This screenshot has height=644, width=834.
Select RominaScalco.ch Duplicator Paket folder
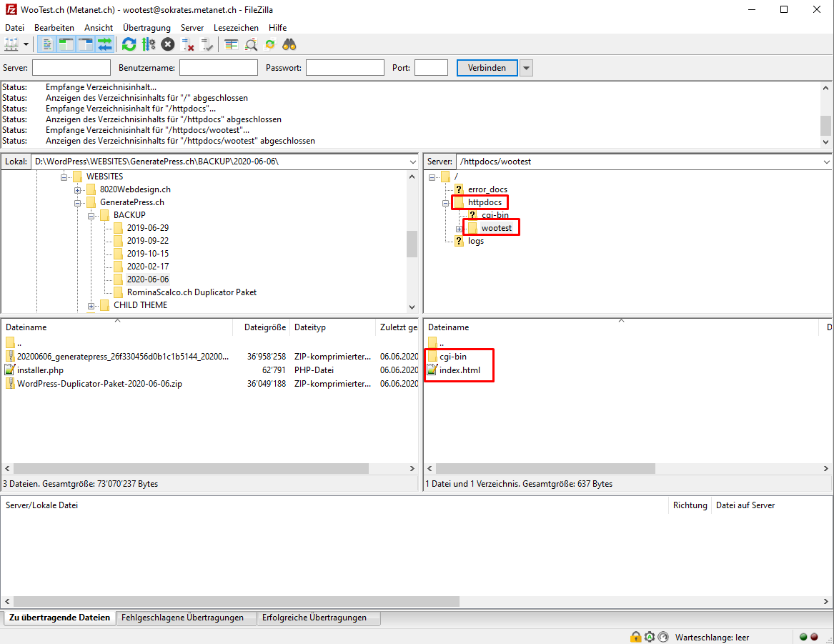pos(192,292)
